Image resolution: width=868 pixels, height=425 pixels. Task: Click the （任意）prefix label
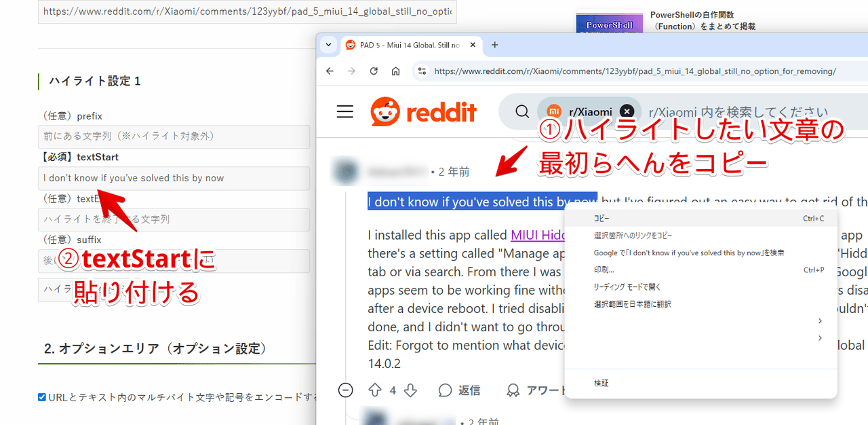pyautogui.click(x=71, y=116)
